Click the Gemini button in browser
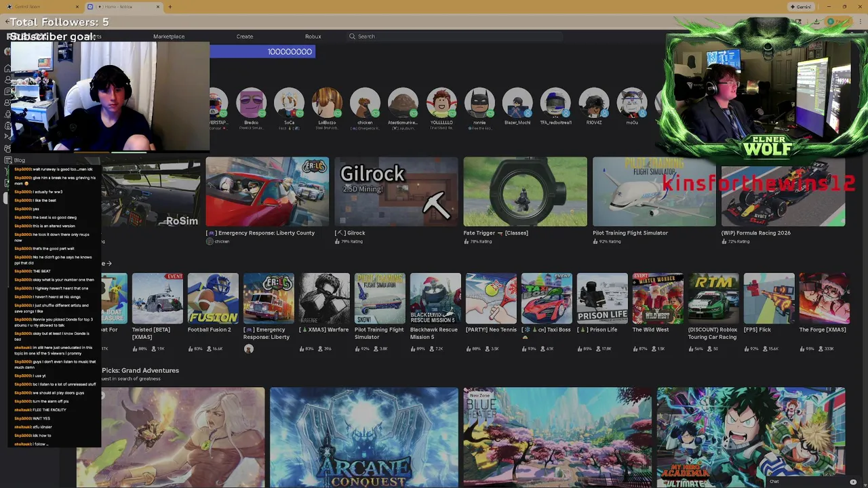Screen dimensions: 868x488 pyautogui.click(x=801, y=7)
